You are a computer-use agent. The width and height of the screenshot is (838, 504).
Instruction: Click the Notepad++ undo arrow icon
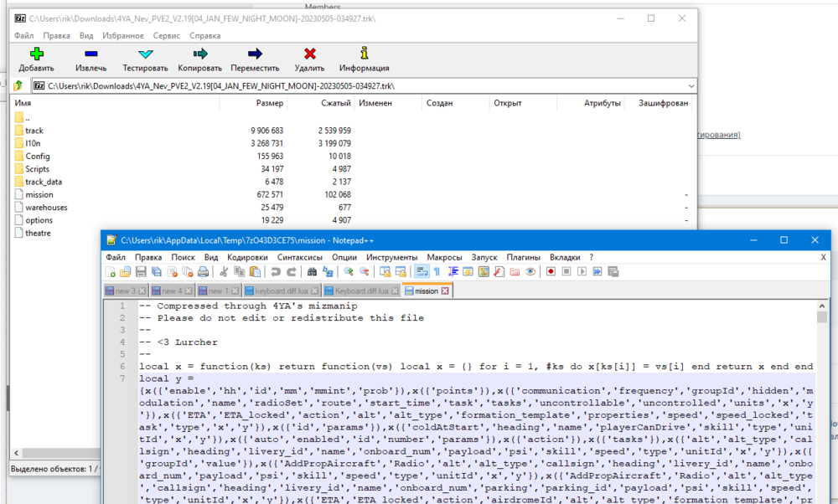click(x=276, y=272)
